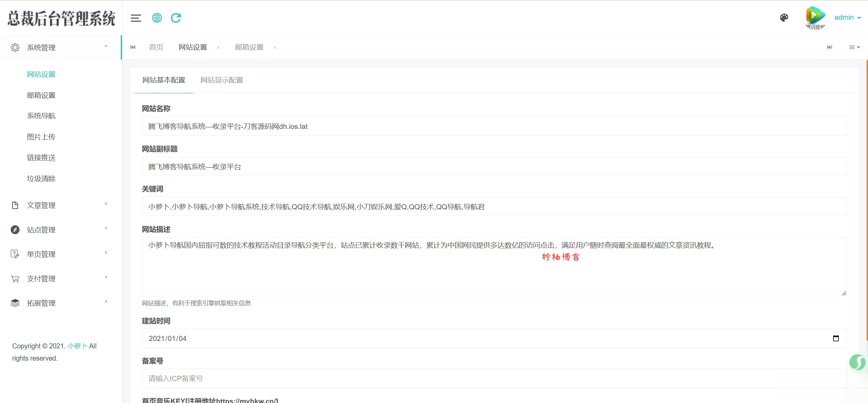Screen dimensions: 868x403
Task: Open the tab operations dropdown menu
Action: click(854, 47)
